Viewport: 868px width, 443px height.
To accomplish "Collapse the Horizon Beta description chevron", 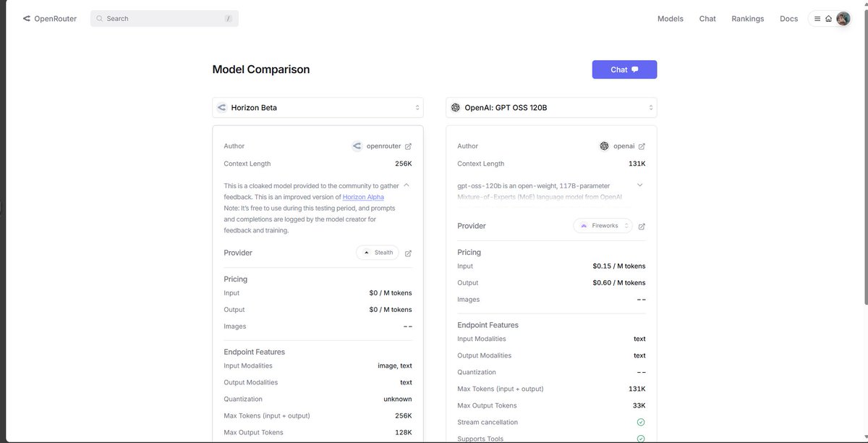I will point(407,185).
